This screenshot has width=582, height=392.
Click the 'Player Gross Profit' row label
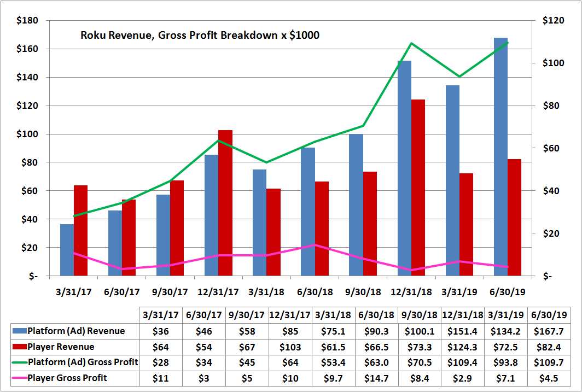67,378
